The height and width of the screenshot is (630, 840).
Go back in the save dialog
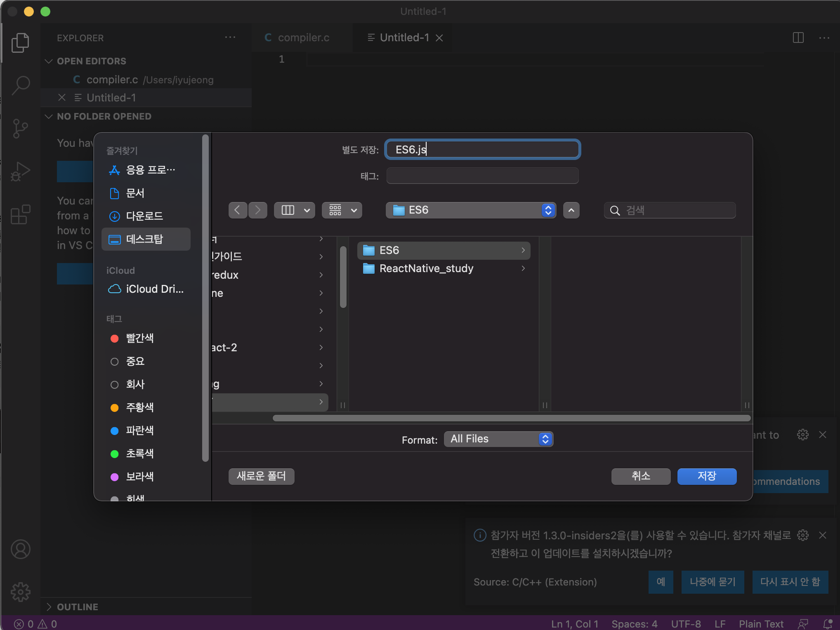[238, 210]
